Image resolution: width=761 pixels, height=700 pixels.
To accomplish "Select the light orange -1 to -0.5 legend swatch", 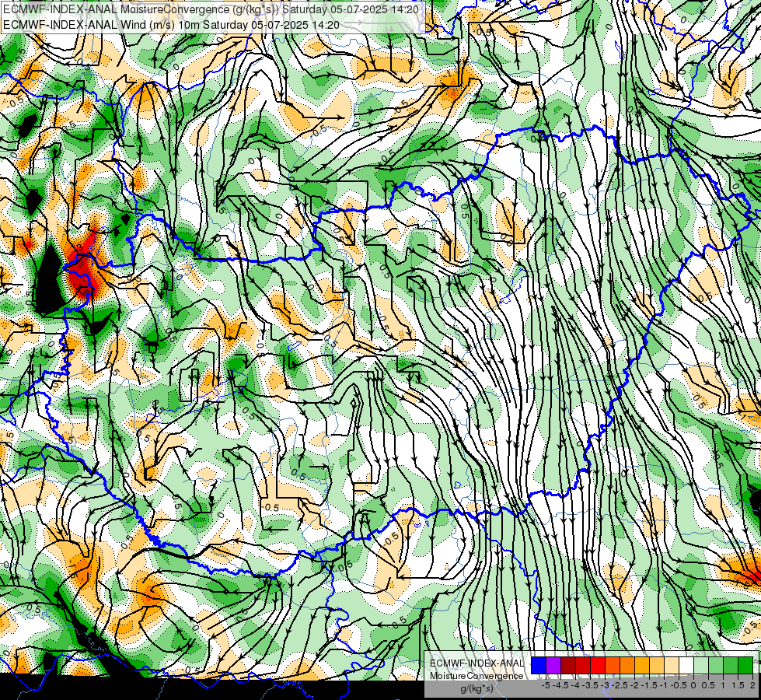I will 657,666.
